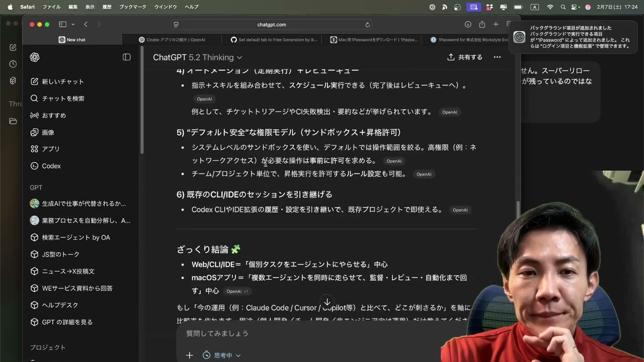Click OpenAI citation after 事前に許可を求める

click(394, 161)
